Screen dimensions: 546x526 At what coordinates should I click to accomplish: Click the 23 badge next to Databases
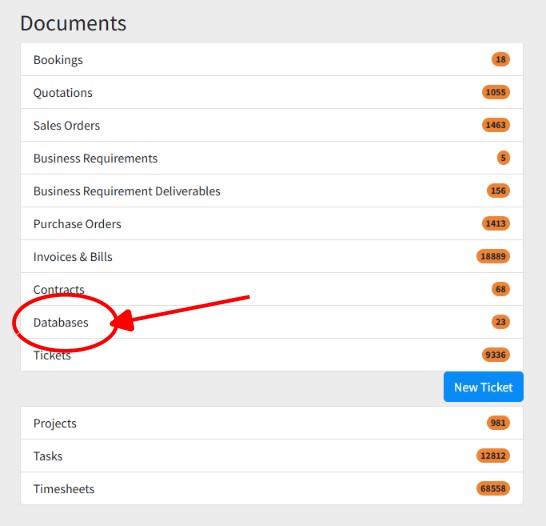tap(501, 322)
